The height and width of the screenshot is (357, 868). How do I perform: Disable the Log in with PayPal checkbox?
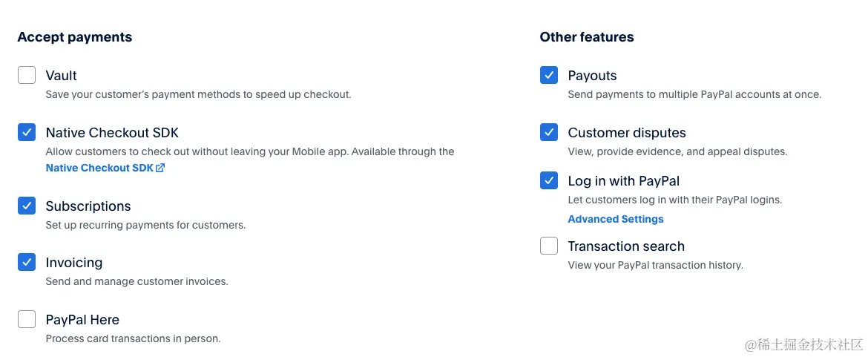coord(549,180)
